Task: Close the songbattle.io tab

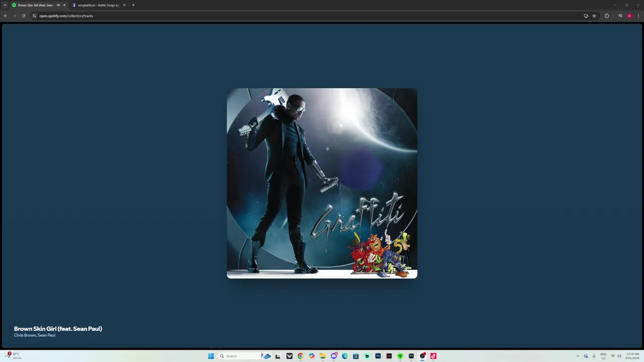Action: pos(124,5)
